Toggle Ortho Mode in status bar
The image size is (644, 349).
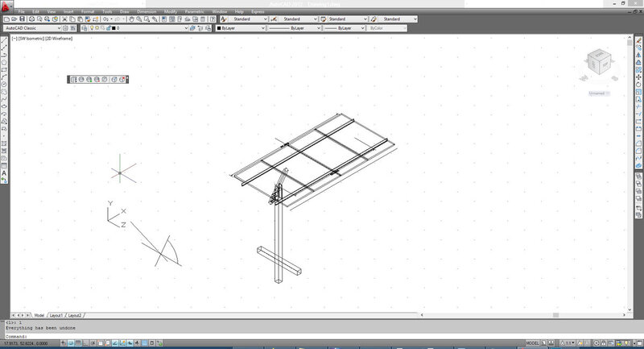[x=86, y=343]
